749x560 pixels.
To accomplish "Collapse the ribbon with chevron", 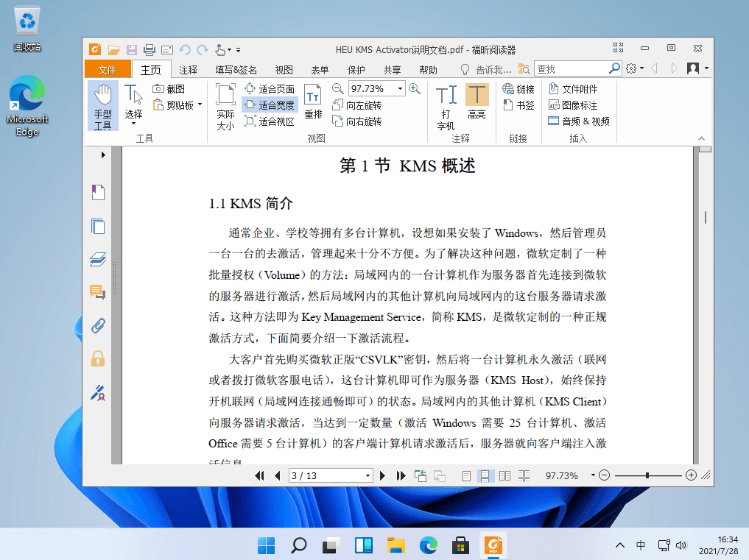I will point(701,138).
